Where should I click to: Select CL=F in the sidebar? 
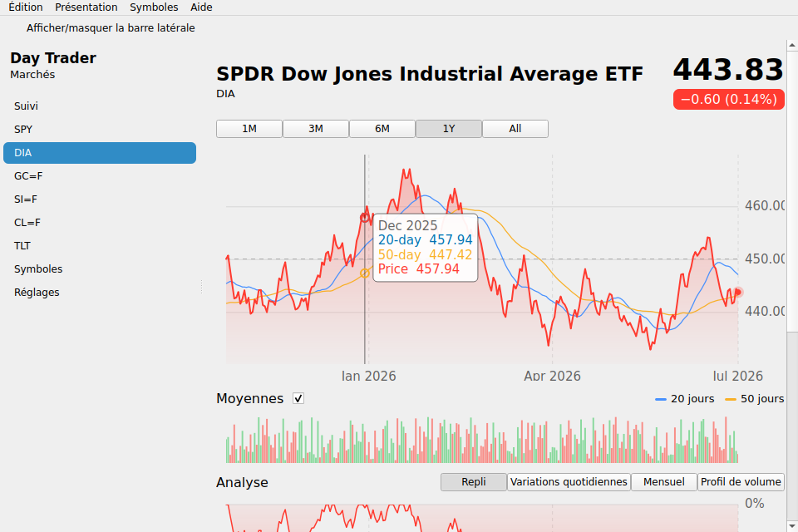coord(100,223)
